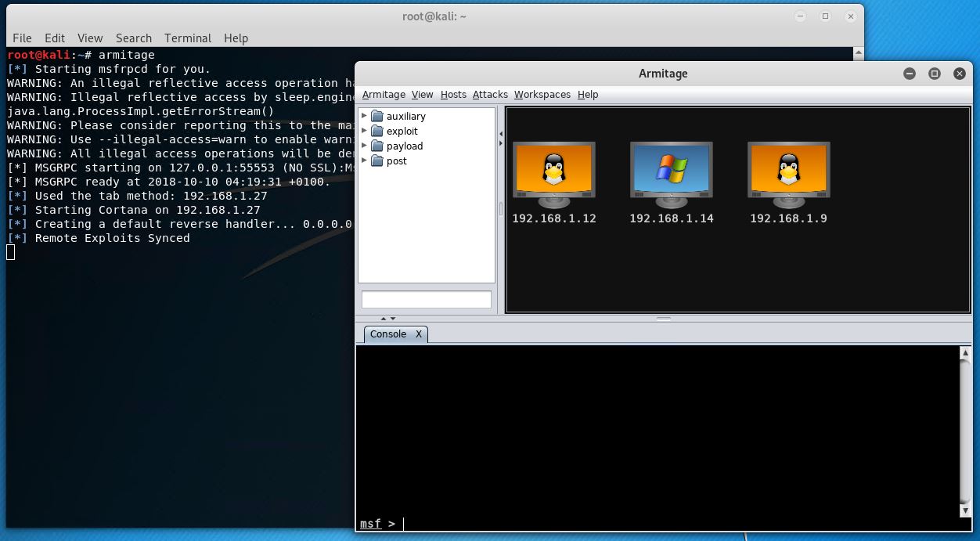This screenshot has height=541, width=980.
Task: Expand the auxiliary module tree
Action: 364,116
